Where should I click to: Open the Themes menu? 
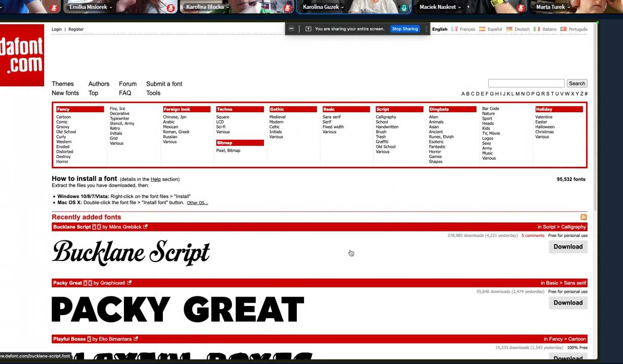pyautogui.click(x=63, y=84)
